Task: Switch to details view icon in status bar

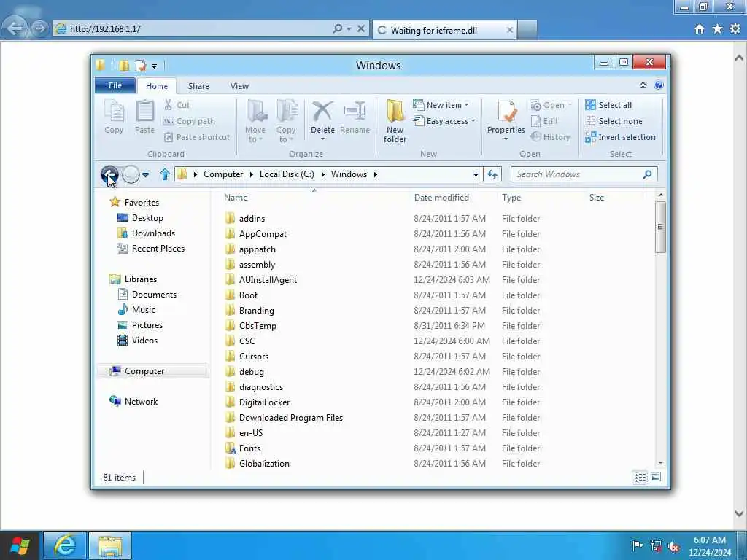Action: (x=640, y=477)
